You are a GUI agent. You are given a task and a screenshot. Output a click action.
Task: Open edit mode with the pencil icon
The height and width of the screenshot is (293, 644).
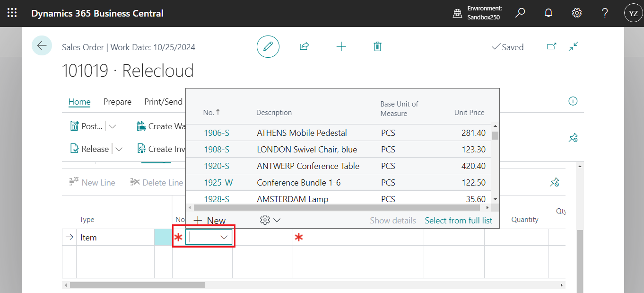[x=268, y=46]
